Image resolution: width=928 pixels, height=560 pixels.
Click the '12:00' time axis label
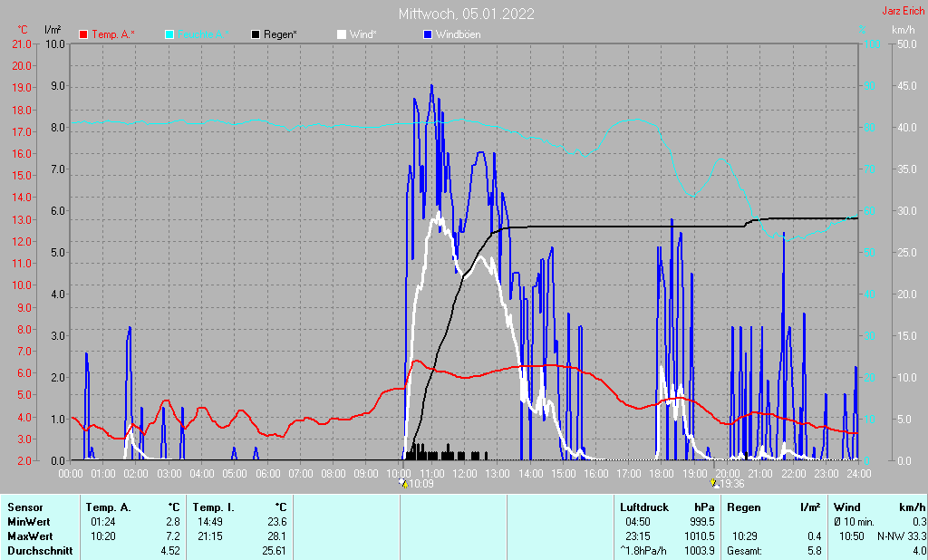[465, 474]
